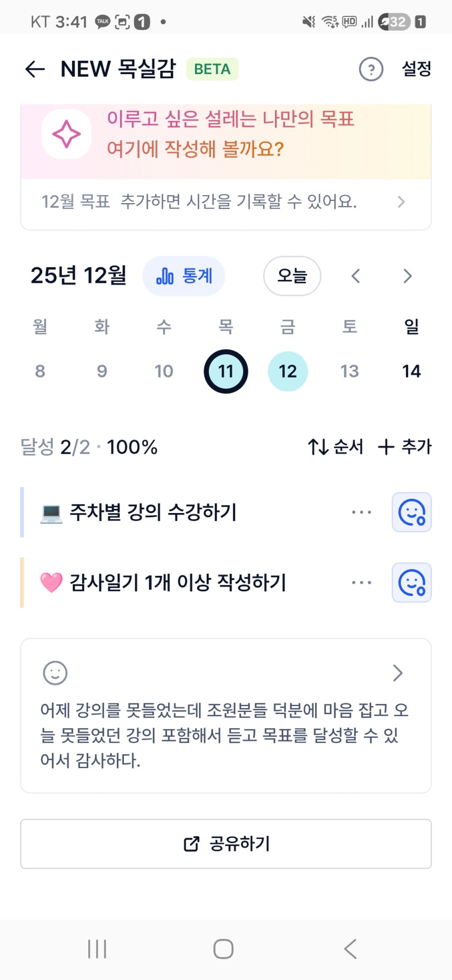Tap the Android home navigation button
Viewport: 452px width, 980px height.
[224, 949]
